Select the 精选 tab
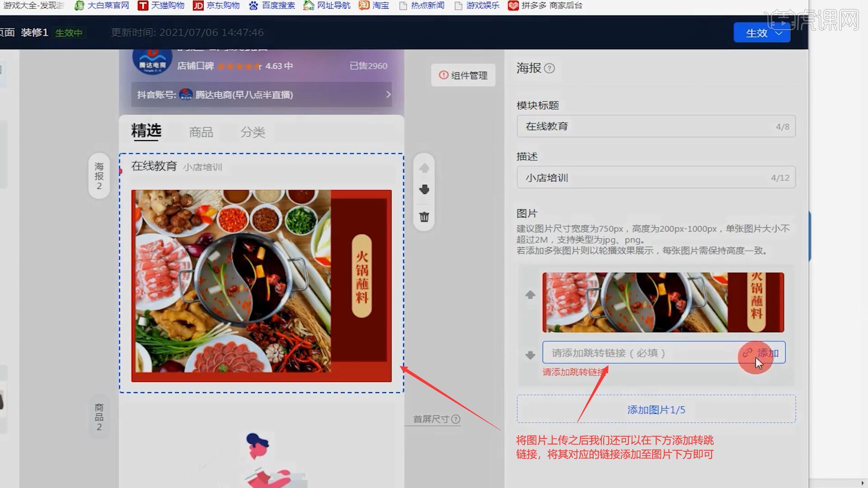Screen dimensions: 868x488 pyautogui.click(x=146, y=131)
